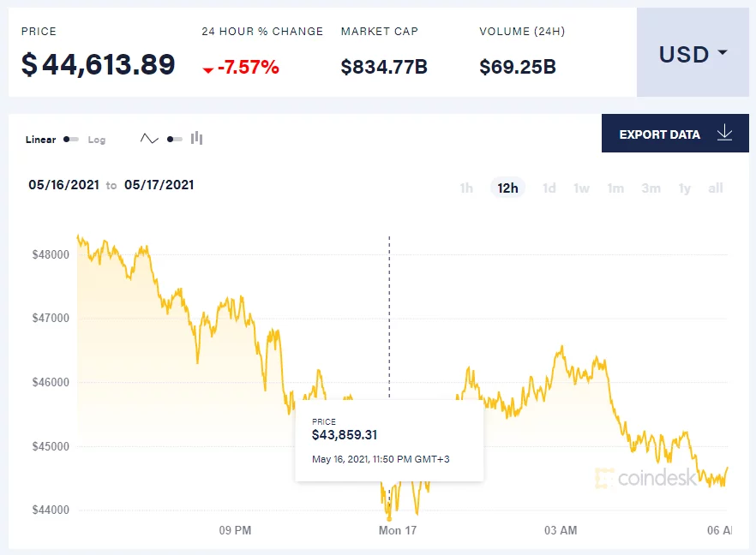Show the all-time range

(716, 188)
